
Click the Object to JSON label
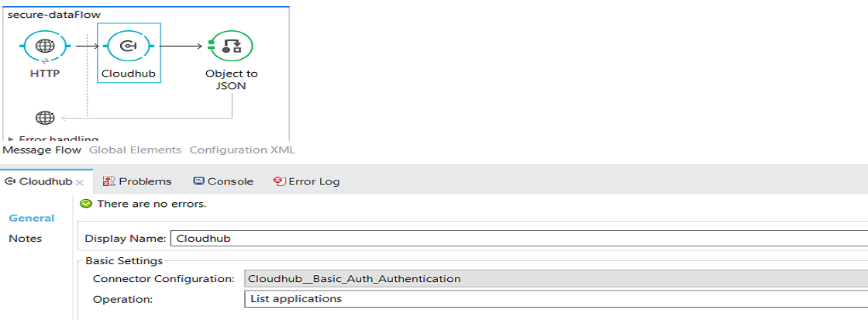pyautogui.click(x=232, y=80)
